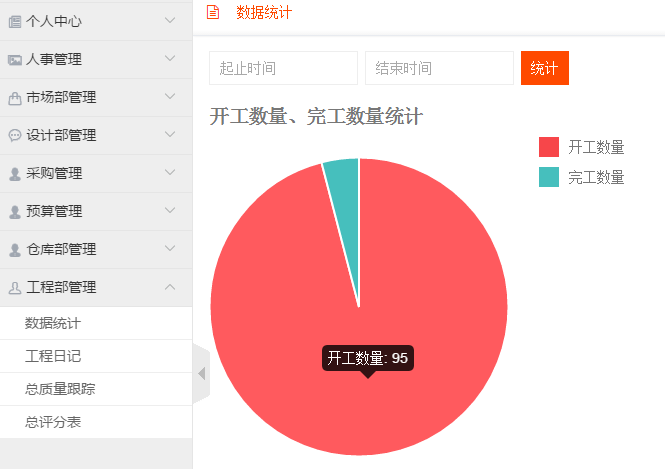Screen dimensions: 665x469
Task: Click the 市场部管理 bag icon
Action: pyautogui.click(x=14, y=98)
